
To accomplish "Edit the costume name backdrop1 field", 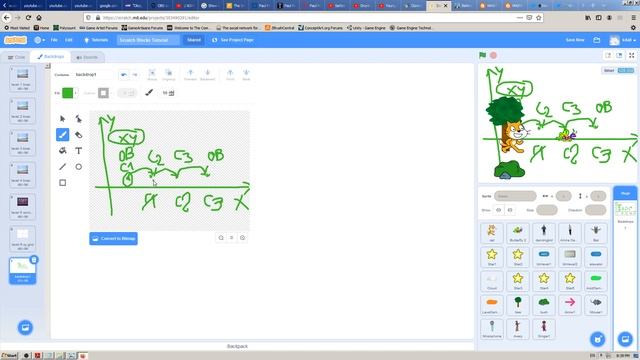I will 93,75.
